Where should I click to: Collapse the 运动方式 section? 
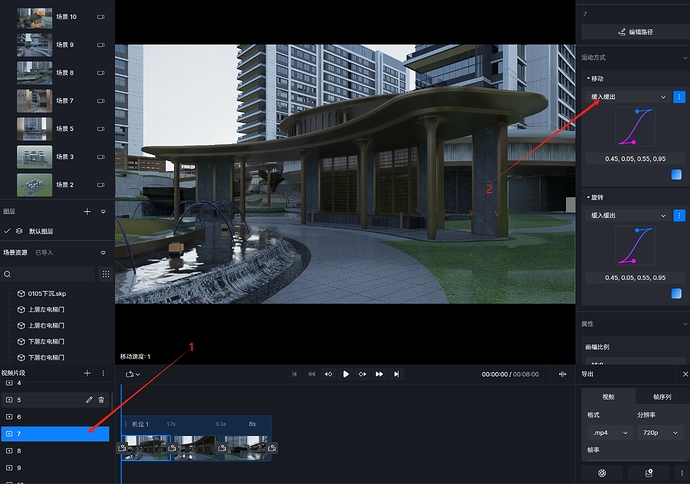tap(685, 58)
